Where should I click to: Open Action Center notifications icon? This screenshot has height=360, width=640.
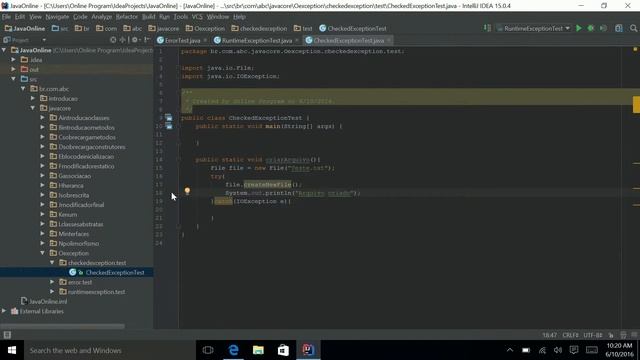[x=574, y=350]
